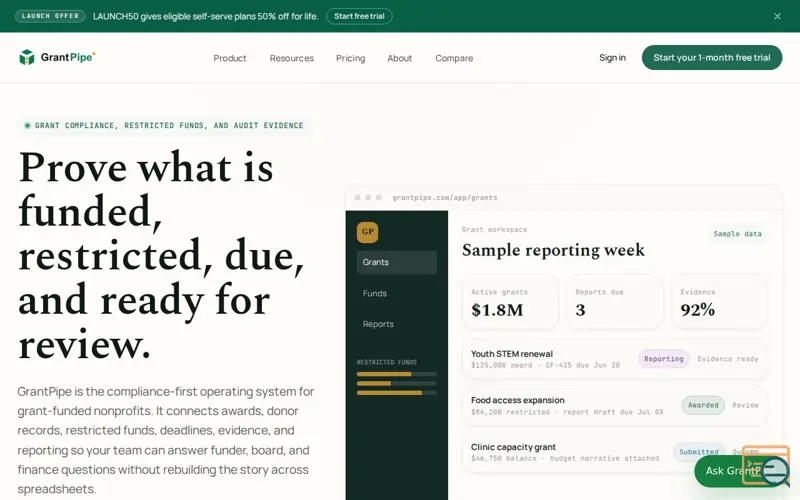Click the Submitted status badge
The width and height of the screenshot is (800, 500).
coord(698,452)
